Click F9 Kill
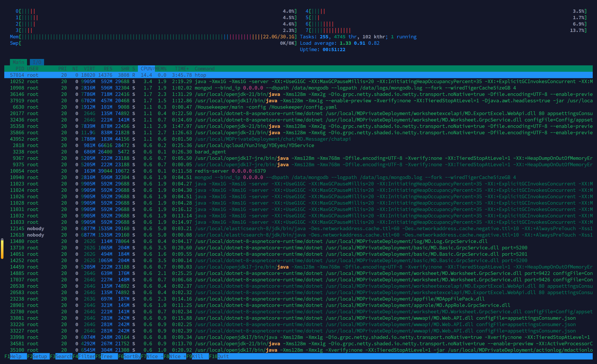This screenshot has height=364, width=597. coord(198,356)
